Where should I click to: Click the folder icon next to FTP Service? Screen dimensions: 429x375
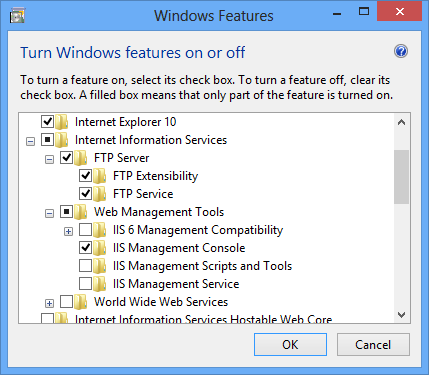[100, 194]
